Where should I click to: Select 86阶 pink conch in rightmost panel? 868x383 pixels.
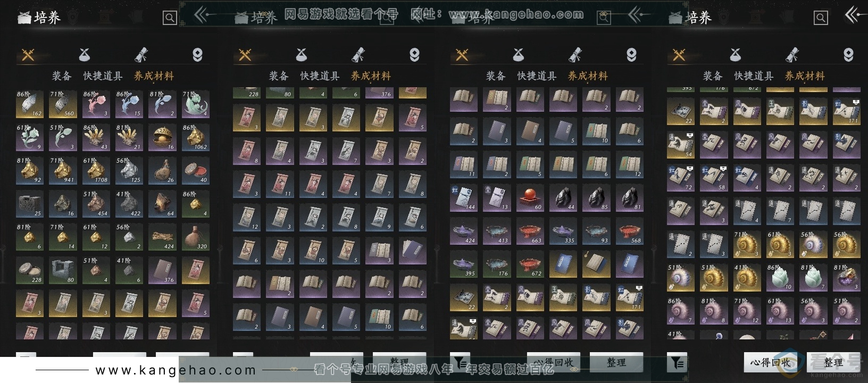[681, 311]
